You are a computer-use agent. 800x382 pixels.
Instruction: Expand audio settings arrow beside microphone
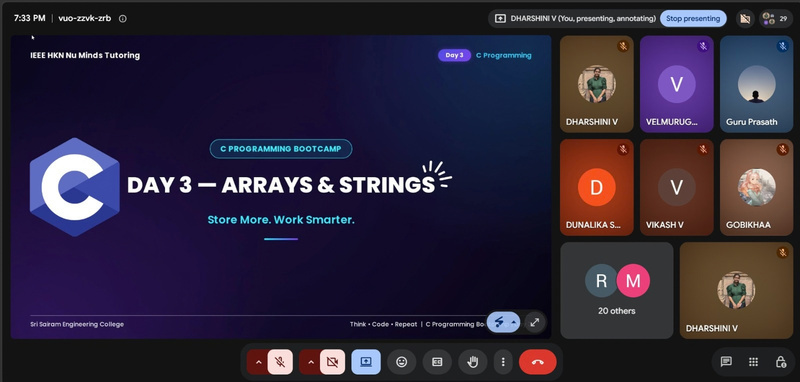point(258,362)
